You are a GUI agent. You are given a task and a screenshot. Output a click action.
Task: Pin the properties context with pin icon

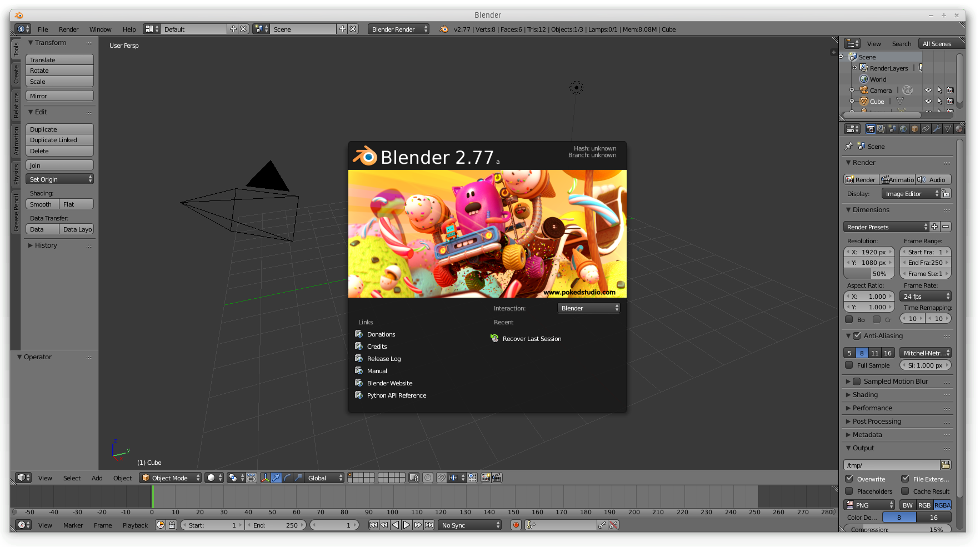coord(848,146)
